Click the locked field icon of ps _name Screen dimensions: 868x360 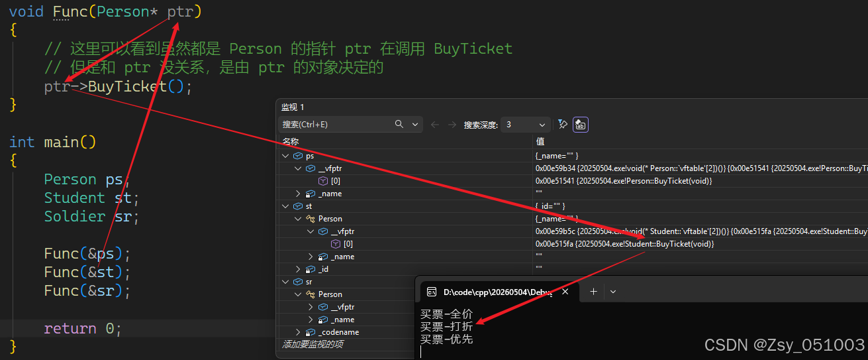[311, 194]
